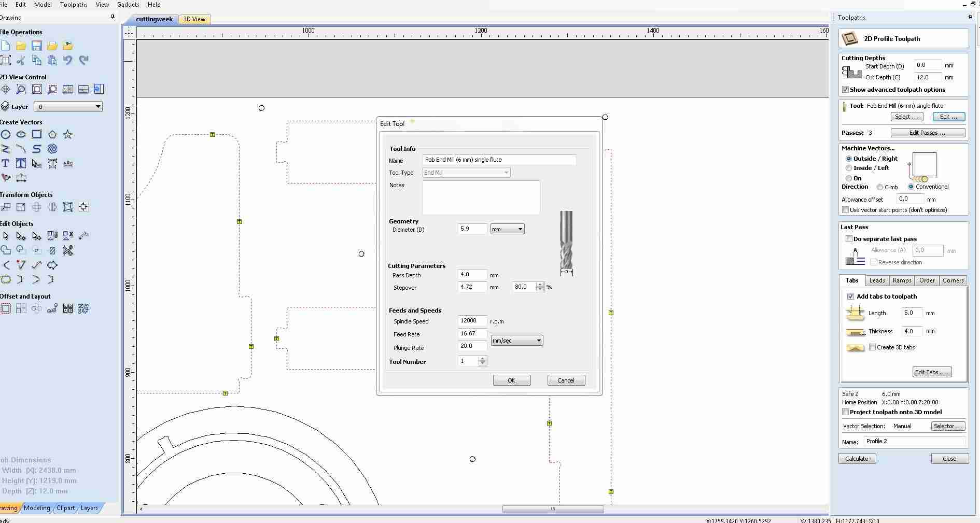Enable Create 3D tabs
Image resolution: width=980 pixels, height=523 pixels.
(873, 347)
